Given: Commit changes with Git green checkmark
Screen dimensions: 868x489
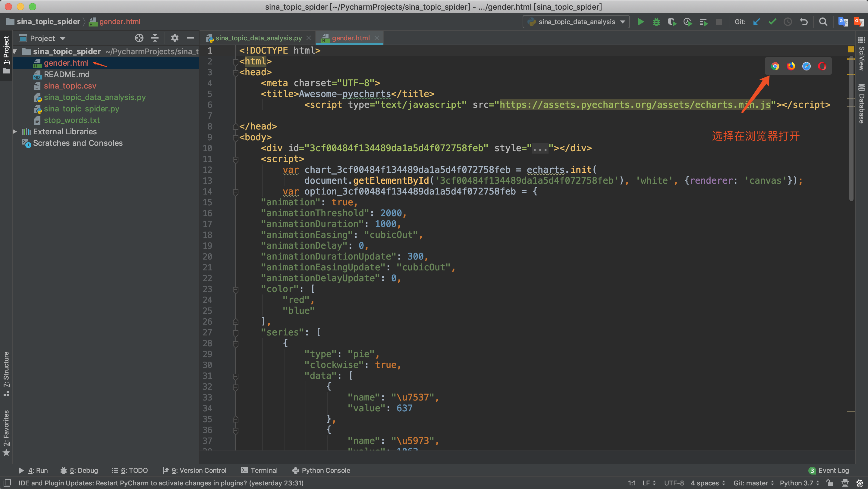Looking at the screenshot, I should [x=772, y=22].
